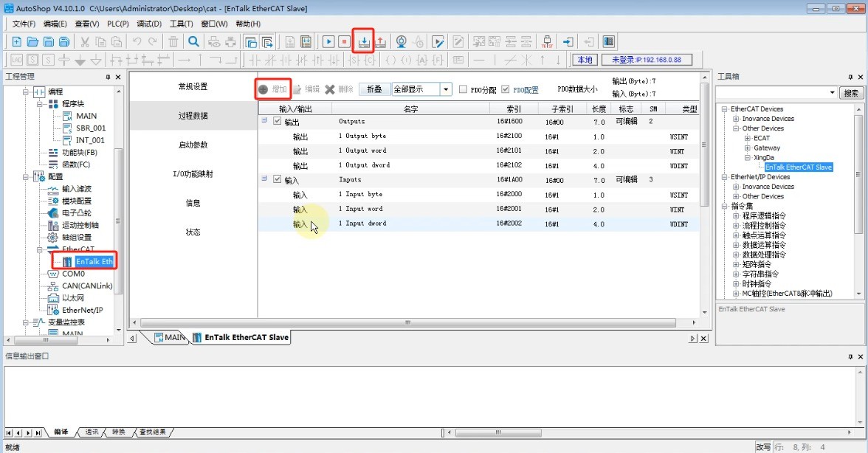This screenshot has width=868, height=453.
Task: Switch to the 通讯 output tab
Action: pos(92,432)
